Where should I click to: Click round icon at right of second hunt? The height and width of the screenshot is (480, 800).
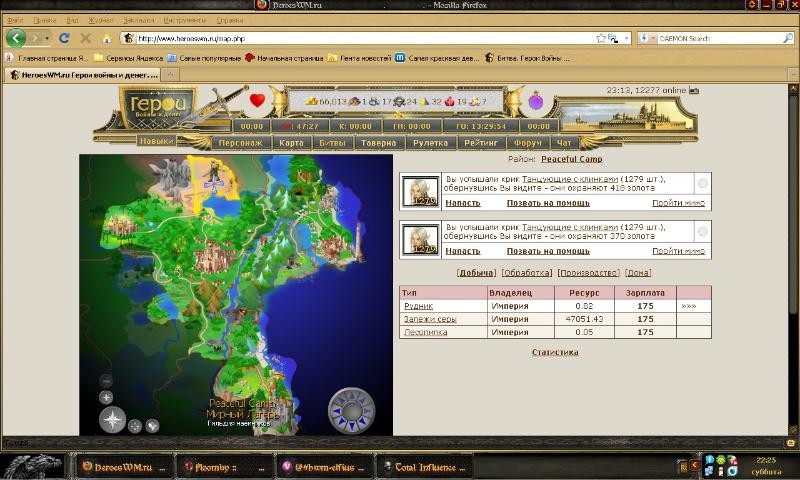(x=703, y=232)
